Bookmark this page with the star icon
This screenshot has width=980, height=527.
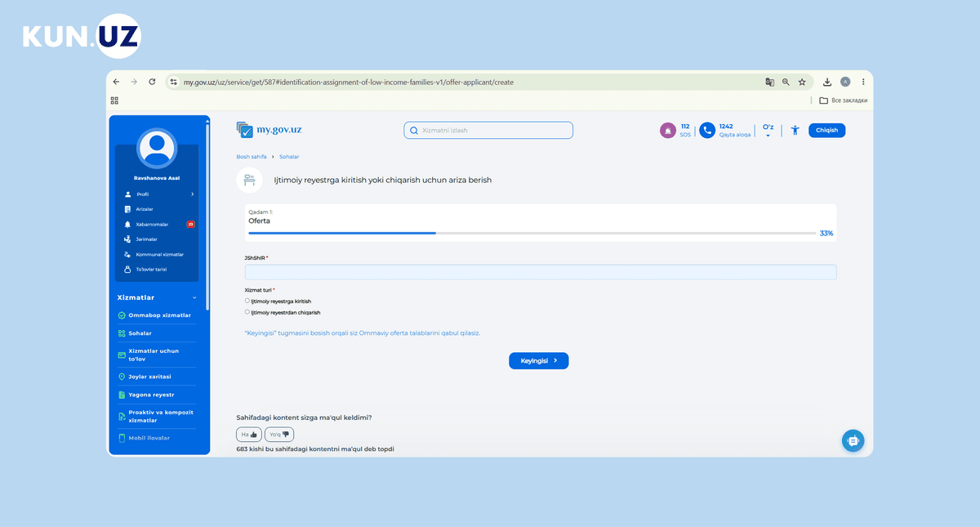pos(802,82)
